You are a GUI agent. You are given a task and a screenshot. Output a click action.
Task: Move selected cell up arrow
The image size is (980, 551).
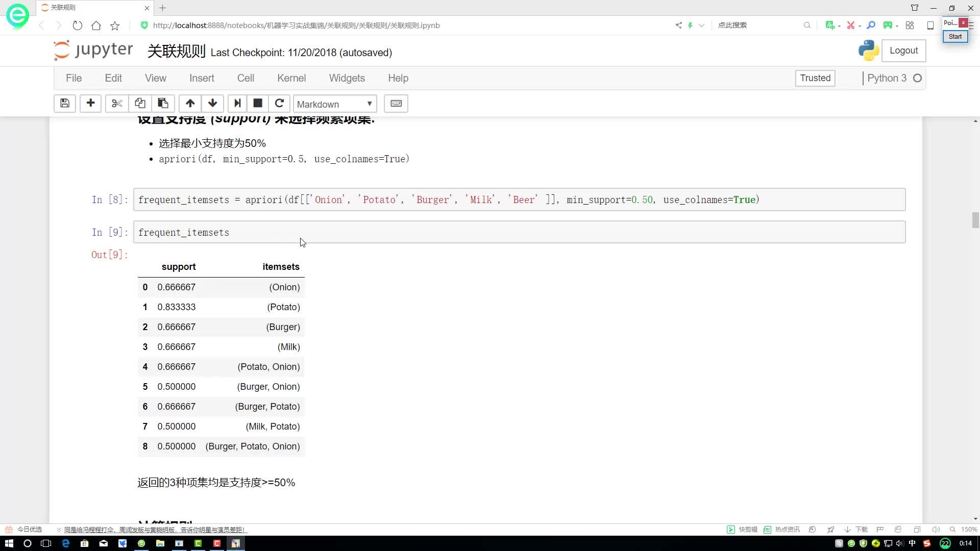tap(190, 104)
